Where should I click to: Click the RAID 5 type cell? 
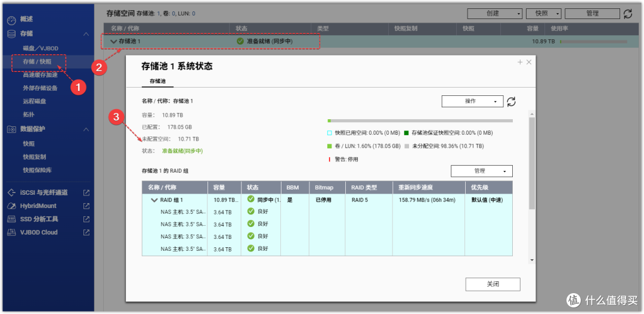[x=360, y=200]
